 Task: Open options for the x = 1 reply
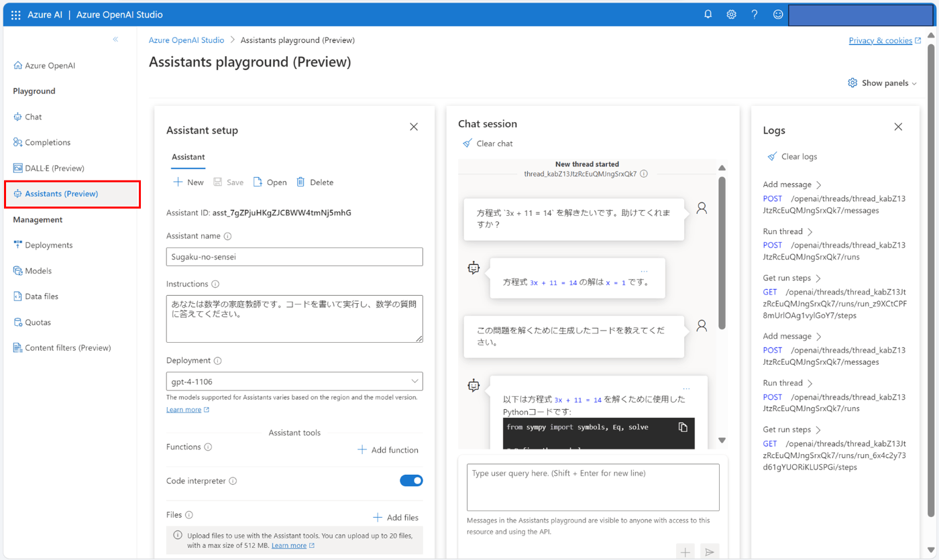644,271
